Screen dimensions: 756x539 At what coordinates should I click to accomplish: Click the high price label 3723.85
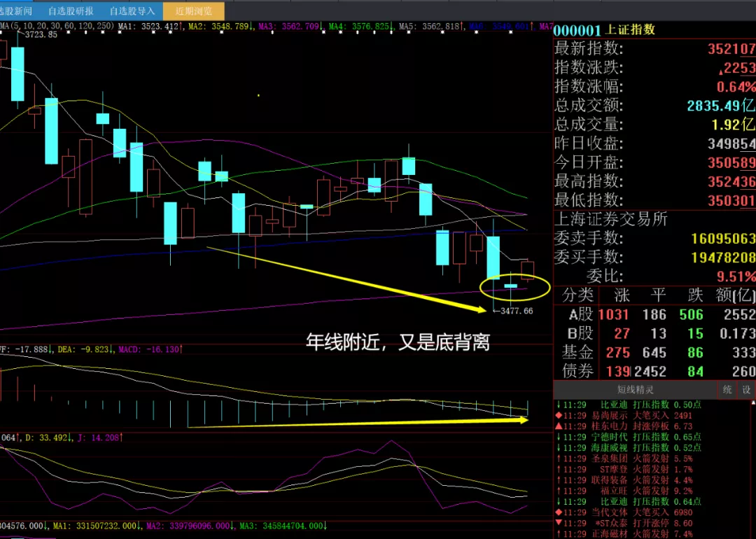[x=41, y=35]
